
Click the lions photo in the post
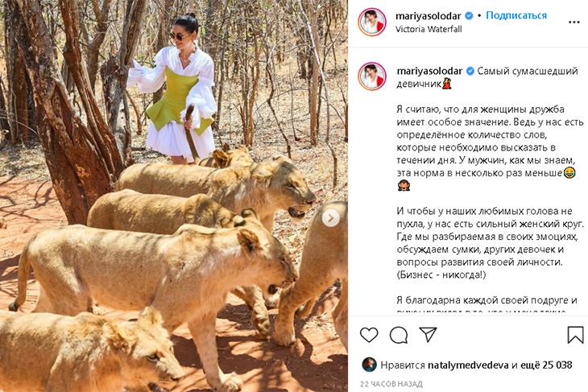(174, 196)
